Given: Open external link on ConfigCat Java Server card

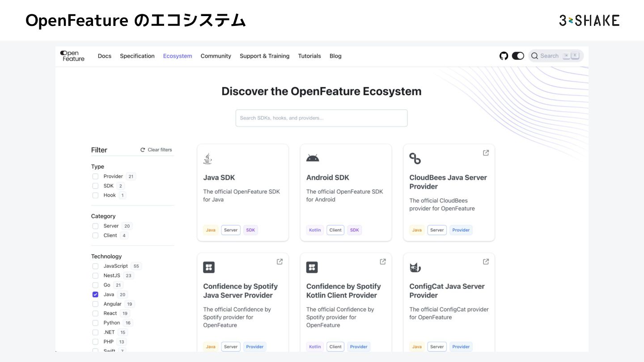Looking at the screenshot, I should pos(486,261).
